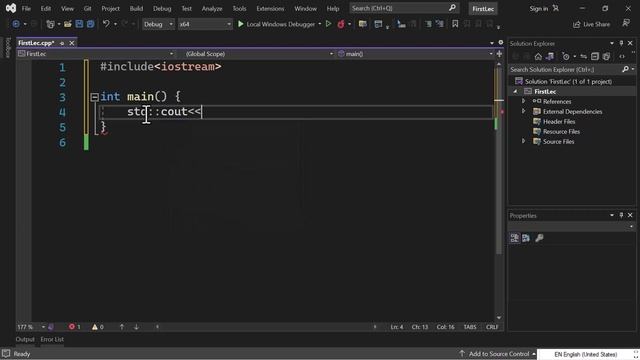Go to previous issue with up arrow

pos(122,327)
